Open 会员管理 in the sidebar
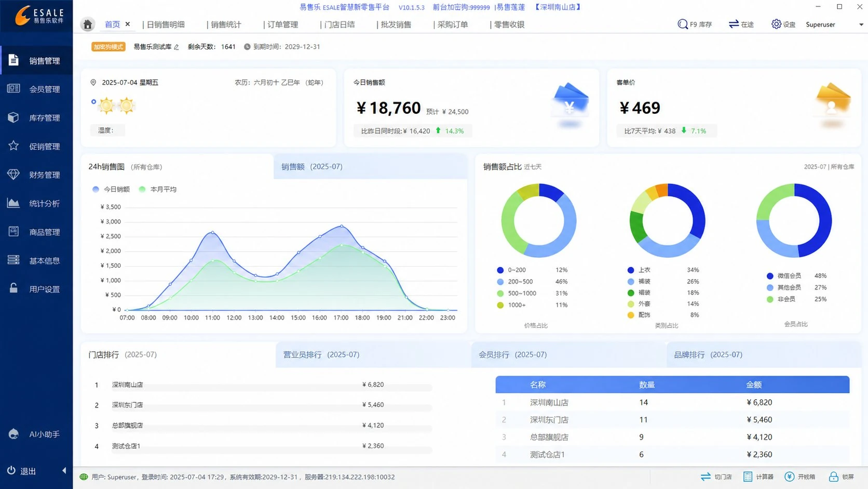The image size is (868, 489). pos(36,89)
